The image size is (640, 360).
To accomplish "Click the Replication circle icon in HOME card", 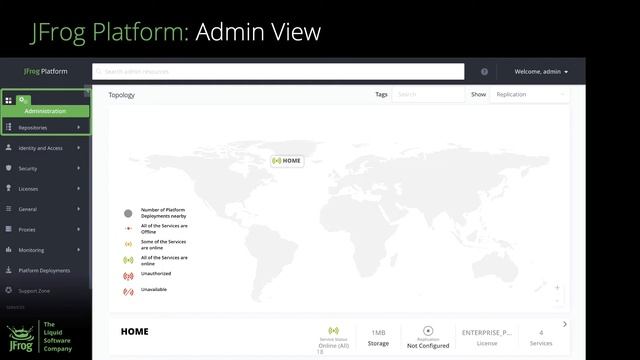I will pos(428,331).
